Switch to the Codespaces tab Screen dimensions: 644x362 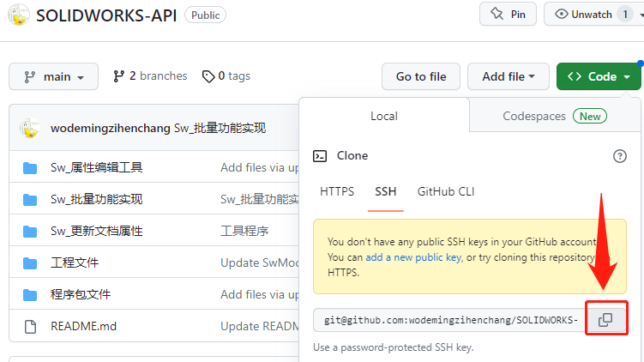pos(555,116)
